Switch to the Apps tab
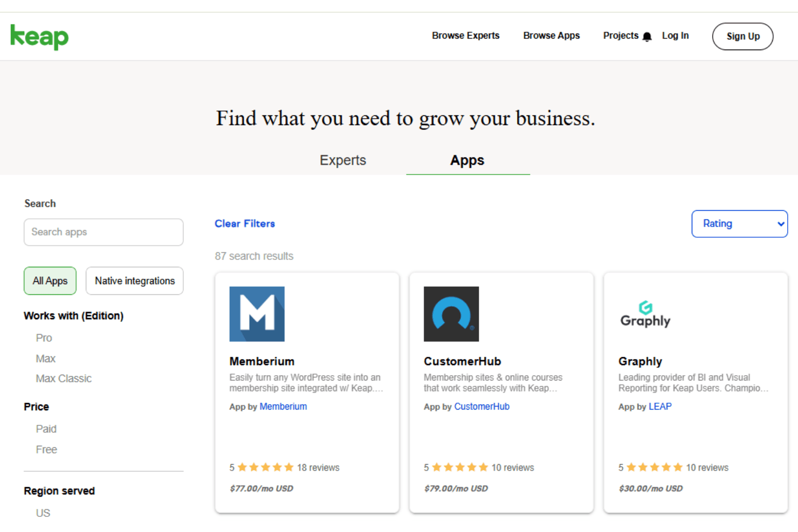The image size is (798, 532). (x=467, y=160)
